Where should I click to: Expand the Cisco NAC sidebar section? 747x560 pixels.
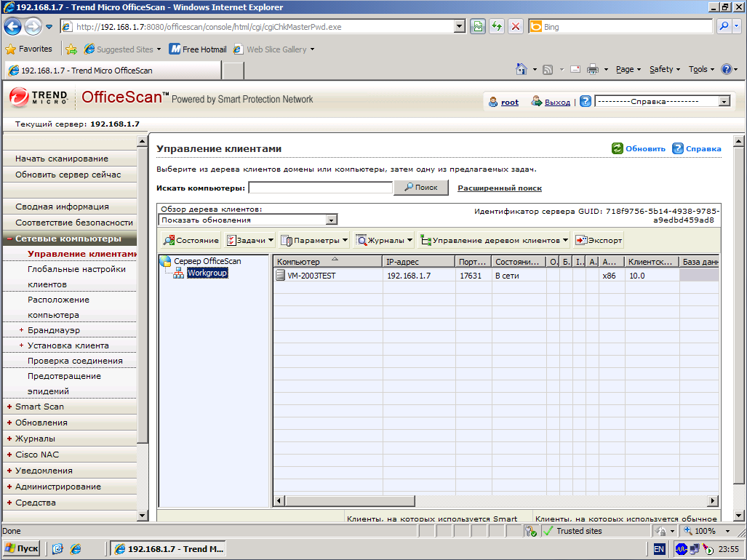point(9,455)
